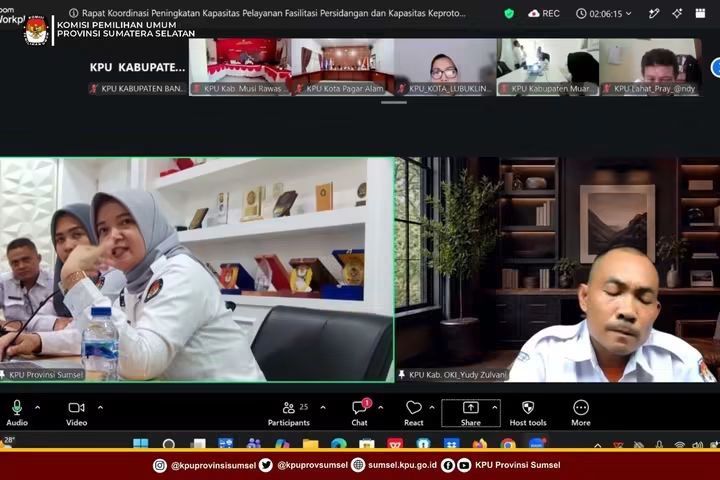Open the meeting info icon beside title
The height and width of the screenshot is (480, 720).
pos(73,13)
